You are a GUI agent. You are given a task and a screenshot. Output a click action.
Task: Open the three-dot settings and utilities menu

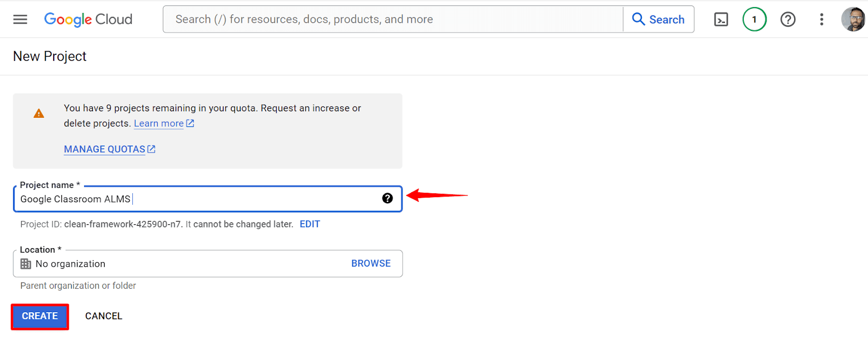click(x=821, y=20)
